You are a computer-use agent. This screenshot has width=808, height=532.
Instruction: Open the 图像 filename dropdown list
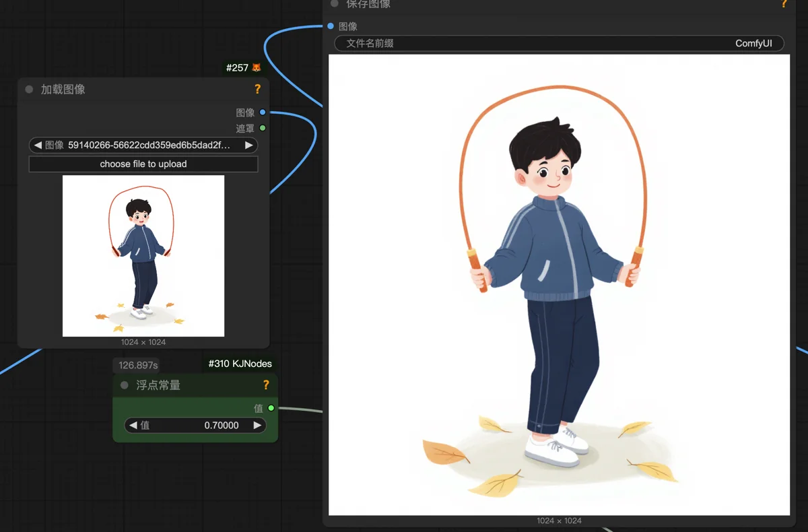tap(143, 145)
